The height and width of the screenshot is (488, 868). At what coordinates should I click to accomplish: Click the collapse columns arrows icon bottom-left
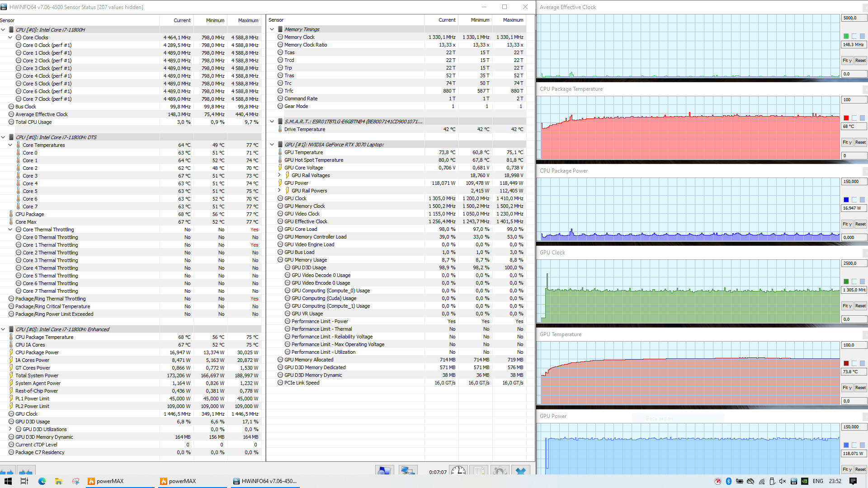coord(26,472)
